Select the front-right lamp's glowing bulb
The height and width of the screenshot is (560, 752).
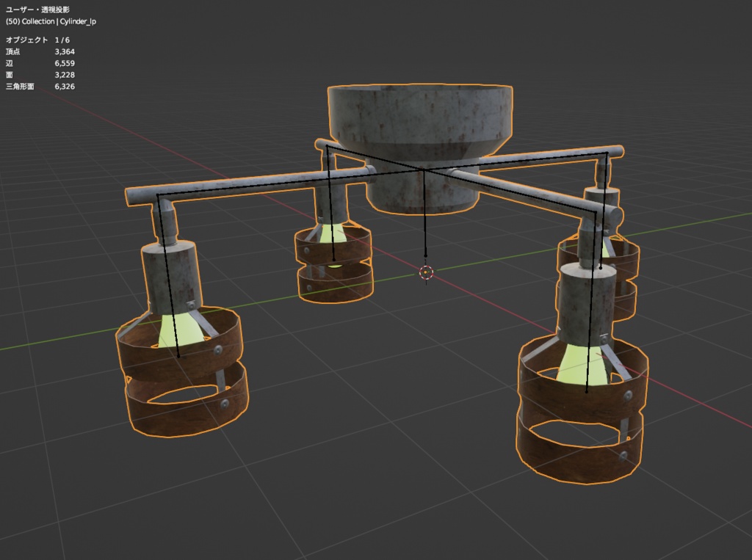[582, 366]
